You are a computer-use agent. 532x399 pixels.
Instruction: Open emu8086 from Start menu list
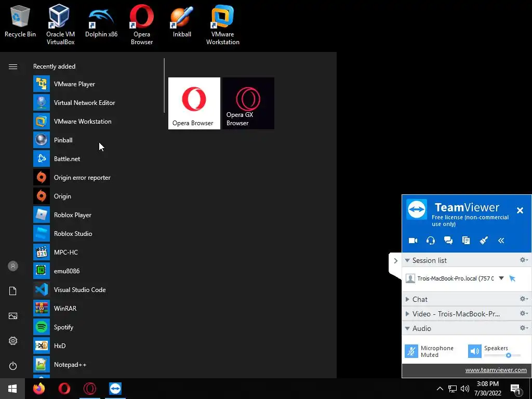(97, 271)
